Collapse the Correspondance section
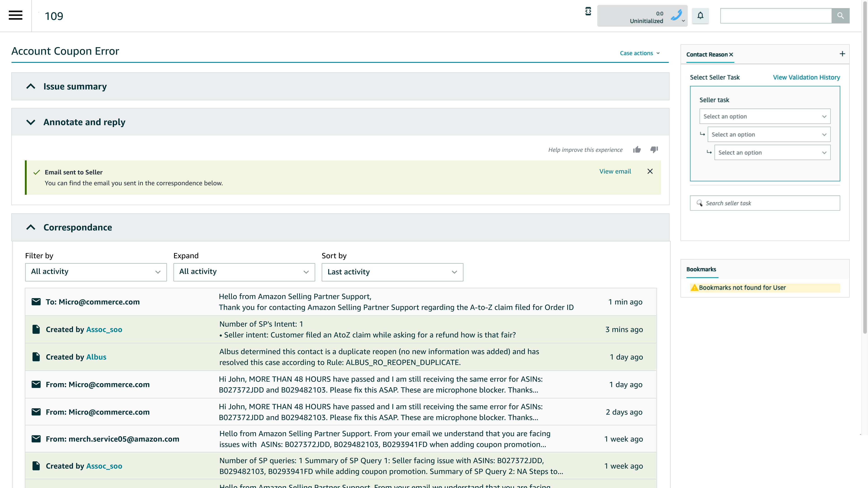Screen dimensions: 868x488 tap(31, 227)
